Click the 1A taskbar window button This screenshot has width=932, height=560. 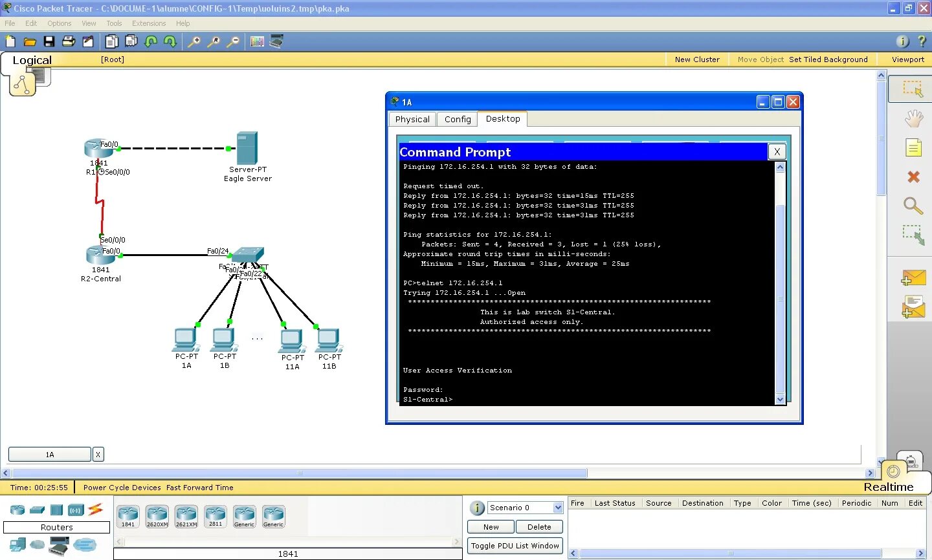(49, 455)
